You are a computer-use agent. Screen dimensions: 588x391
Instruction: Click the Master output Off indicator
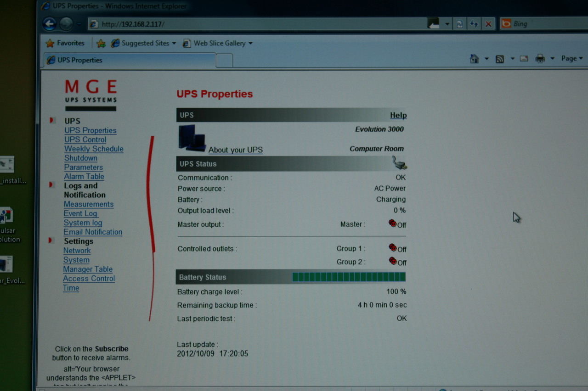tap(397, 224)
